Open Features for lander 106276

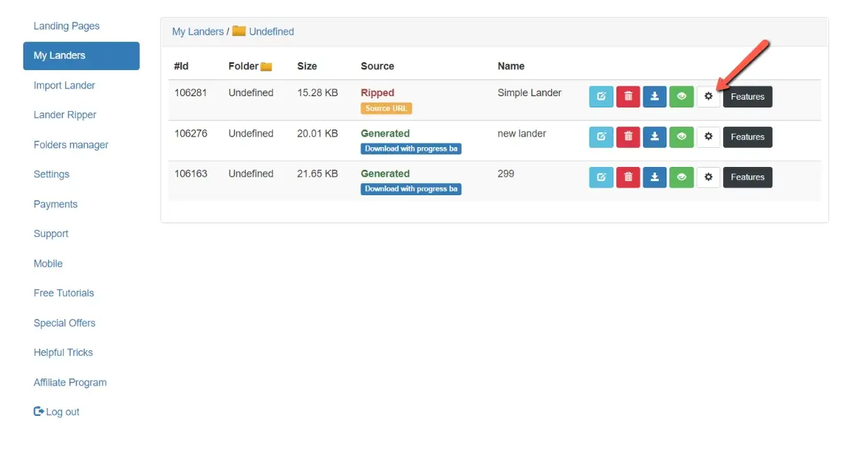click(747, 137)
